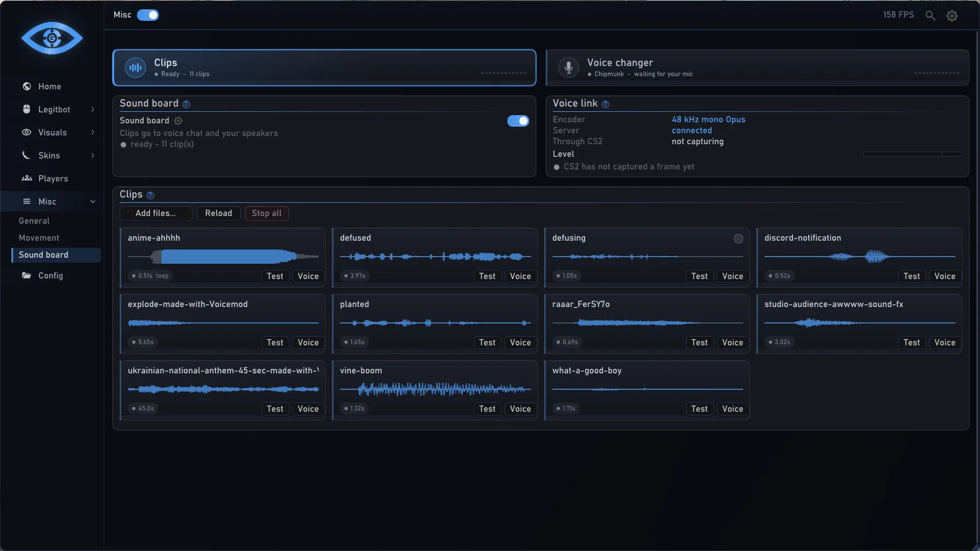Viewport: 980px width, 551px height.
Task: Test the raaar_FerSY7o clip
Action: tap(699, 343)
